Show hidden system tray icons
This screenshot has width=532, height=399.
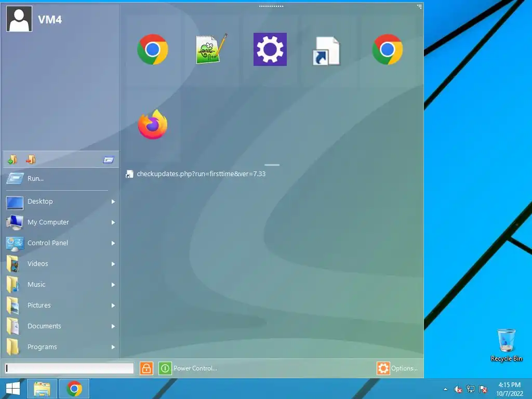click(x=445, y=389)
